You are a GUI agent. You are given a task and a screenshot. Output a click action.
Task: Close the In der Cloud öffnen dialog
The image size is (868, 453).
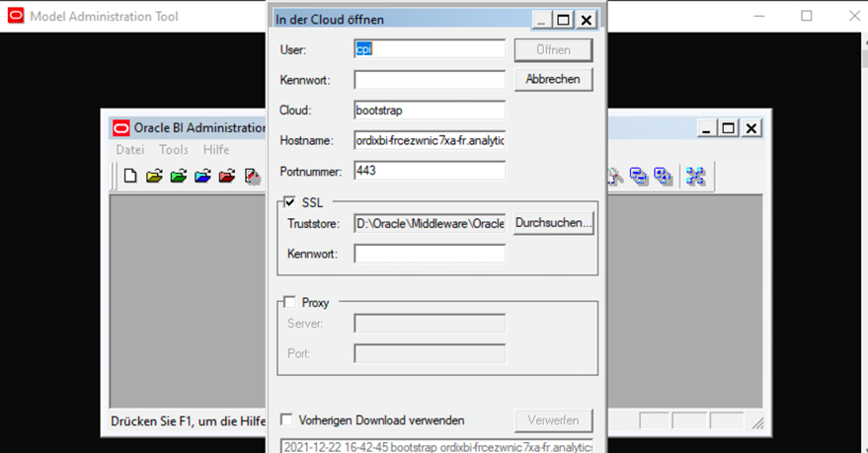587,20
